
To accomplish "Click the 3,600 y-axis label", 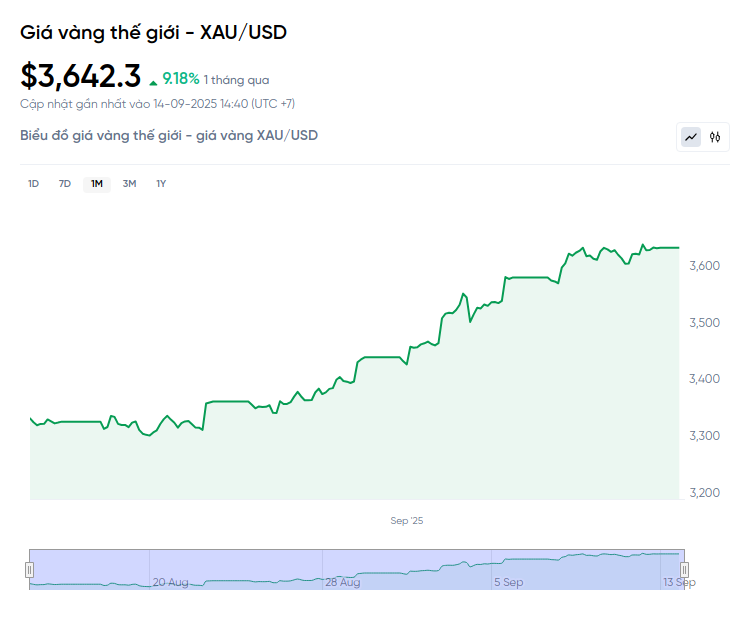I will (705, 266).
